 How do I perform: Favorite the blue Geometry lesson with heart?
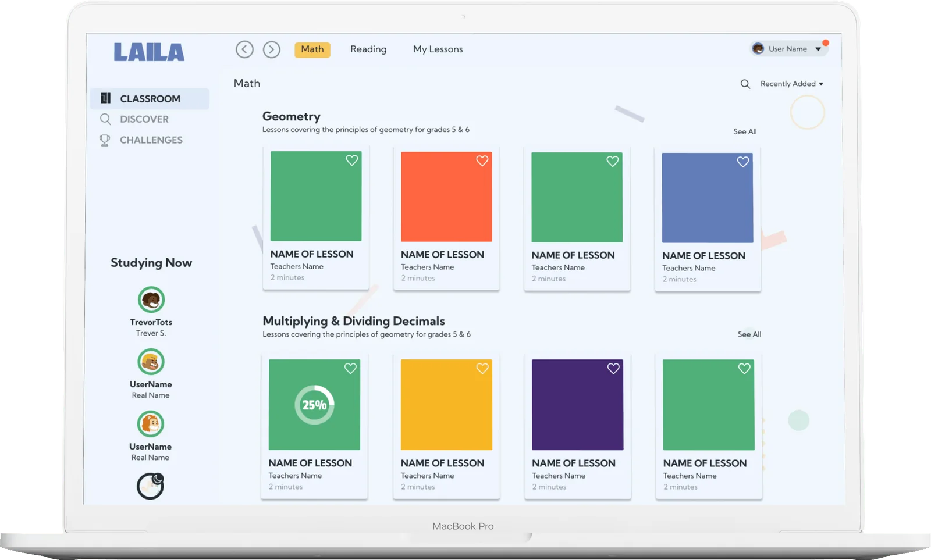[x=743, y=162]
